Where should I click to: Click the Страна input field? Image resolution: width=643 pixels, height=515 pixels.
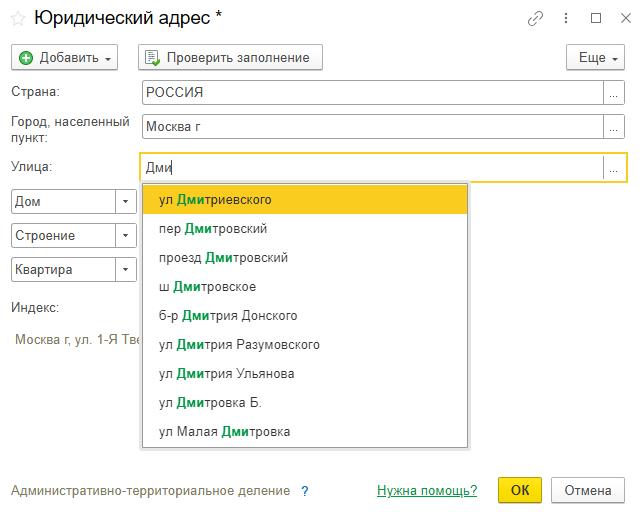[x=373, y=92]
